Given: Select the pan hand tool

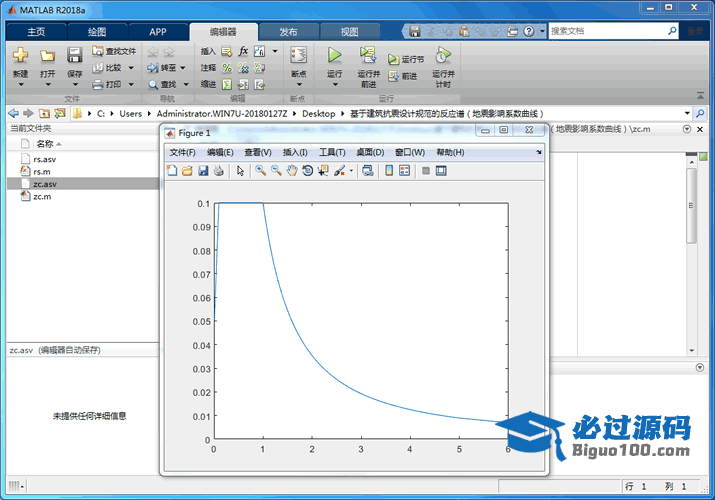Looking at the screenshot, I should pyautogui.click(x=292, y=171).
